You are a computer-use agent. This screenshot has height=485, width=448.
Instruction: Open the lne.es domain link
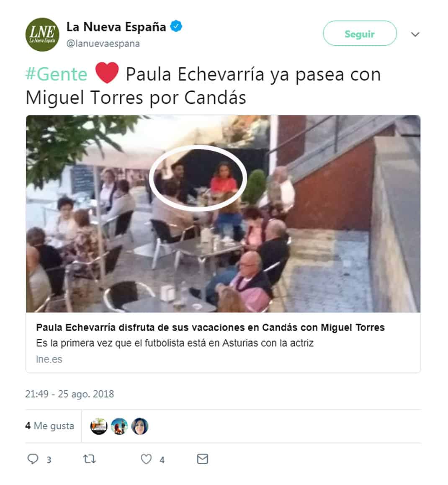coord(49,359)
